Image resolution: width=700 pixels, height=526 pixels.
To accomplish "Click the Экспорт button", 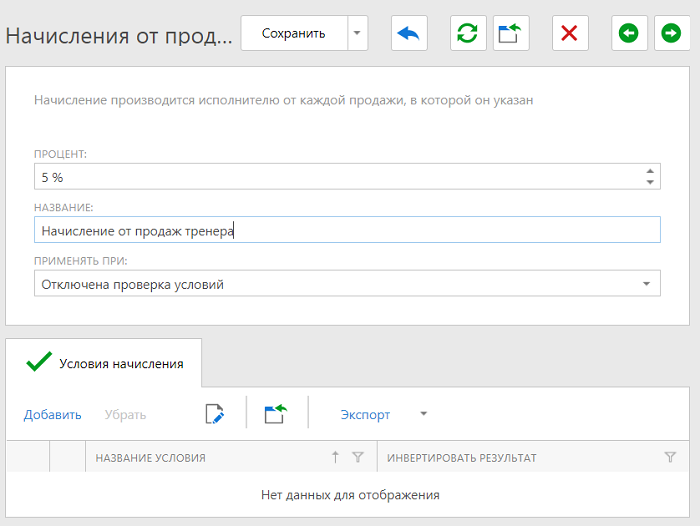I will point(365,414).
